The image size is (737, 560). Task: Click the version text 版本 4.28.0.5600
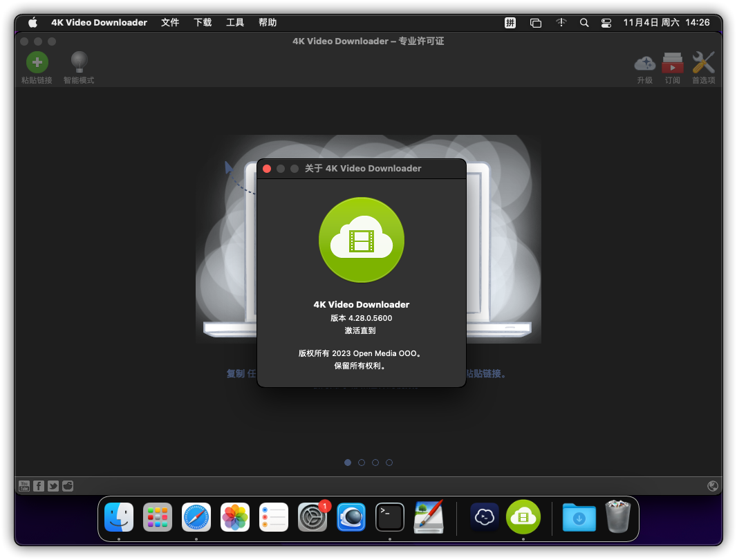point(362,318)
